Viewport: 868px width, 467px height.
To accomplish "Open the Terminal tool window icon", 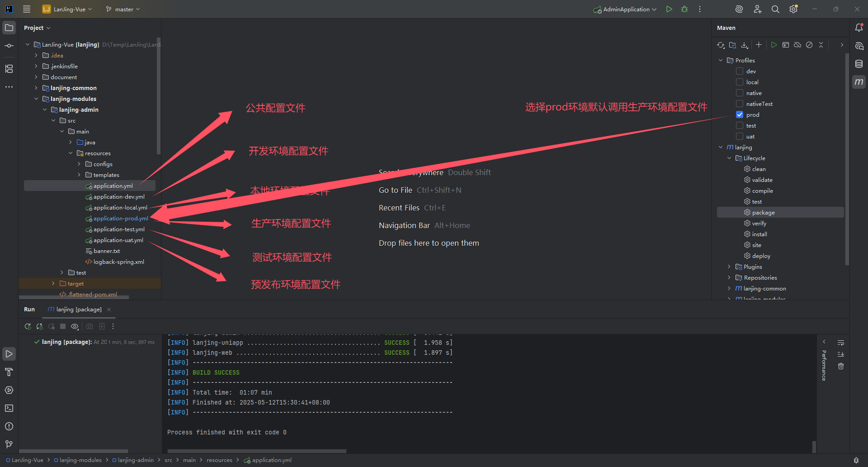I will (x=9, y=408).
